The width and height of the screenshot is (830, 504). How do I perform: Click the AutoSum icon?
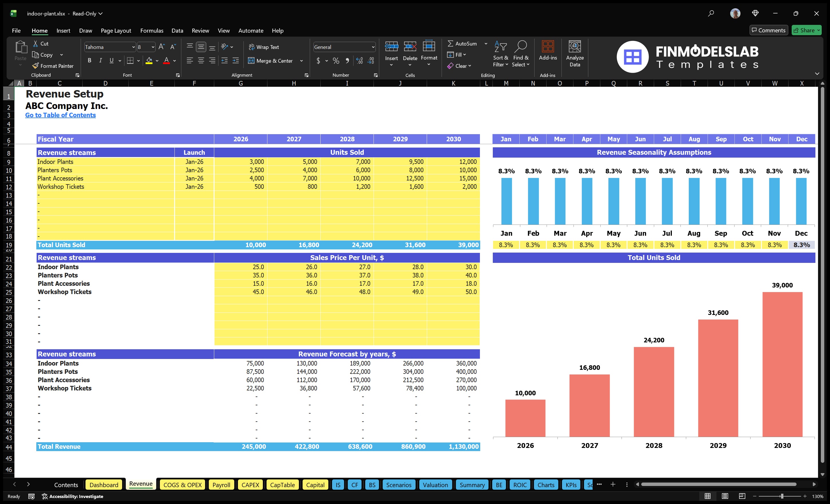point(451,43)
